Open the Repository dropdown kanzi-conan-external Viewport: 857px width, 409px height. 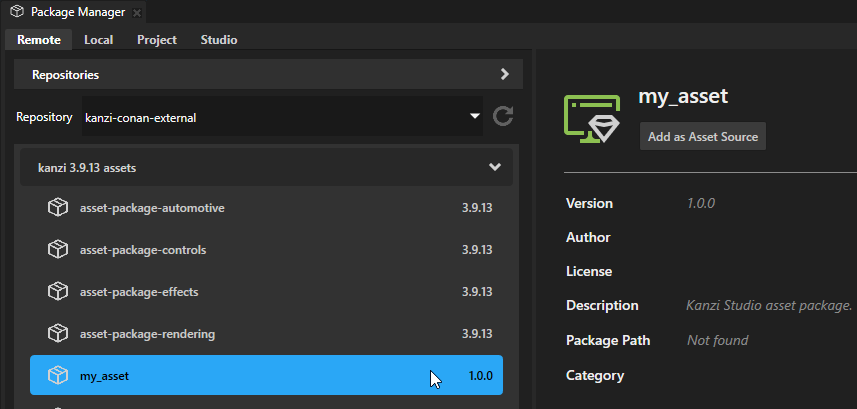click(x=282, y=116)
